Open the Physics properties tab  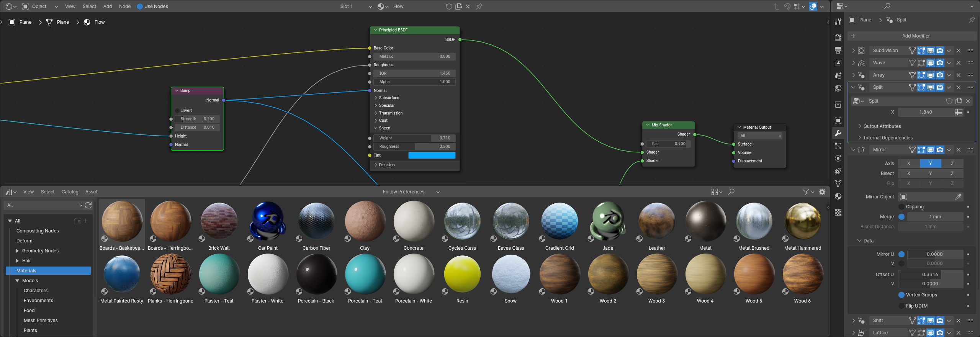(x=838, y=158)
